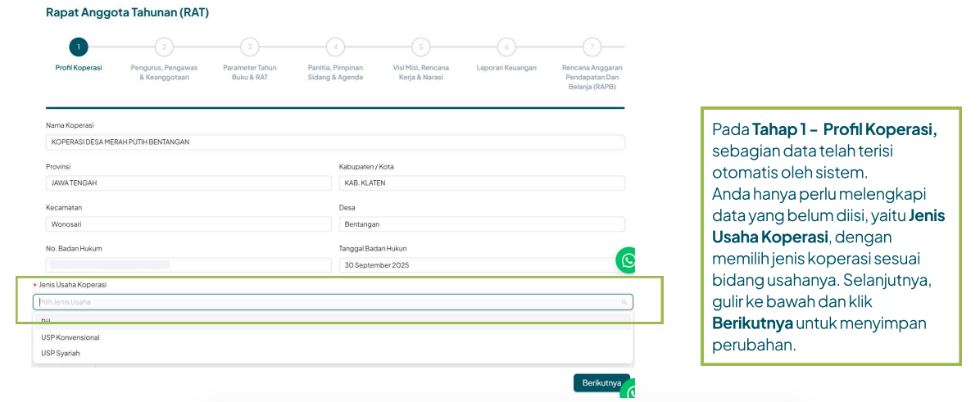The image size is (980, 402).
Task: Focus the Provinsi field showing JAWA TENGAH
Action: point(188,183)
